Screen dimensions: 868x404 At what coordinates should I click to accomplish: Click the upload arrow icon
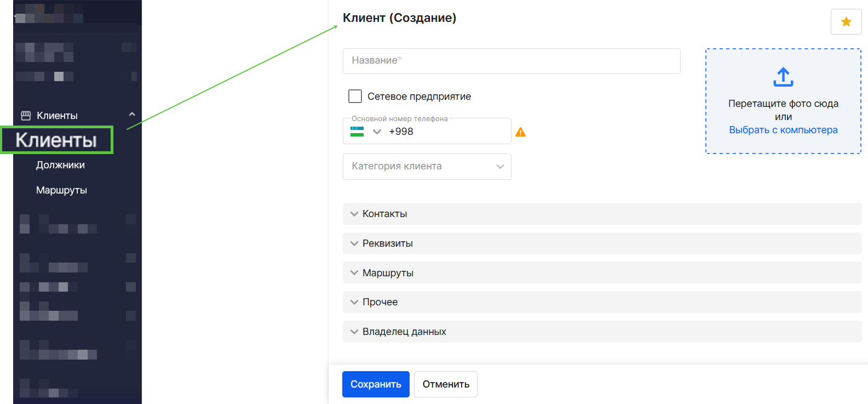783,77
